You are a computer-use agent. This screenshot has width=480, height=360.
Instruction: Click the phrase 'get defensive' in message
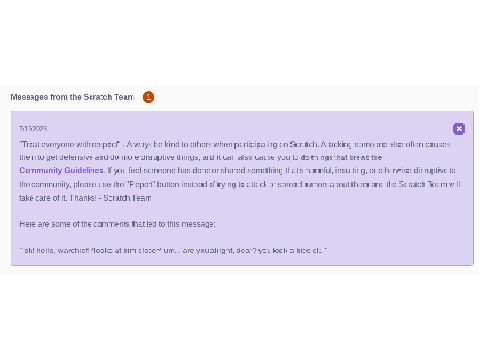pos(69,157)
